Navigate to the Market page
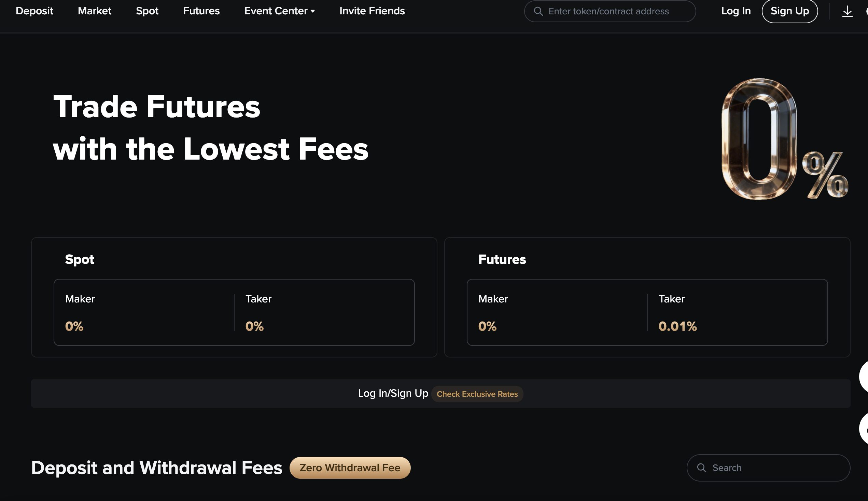Image resolution: width=868 pixels, height=501 pixels. [95, 11]
